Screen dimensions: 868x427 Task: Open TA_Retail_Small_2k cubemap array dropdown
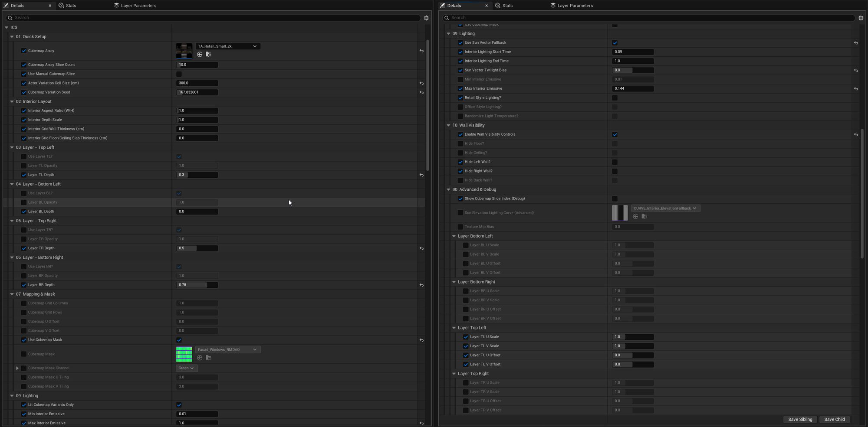(227, 46)
